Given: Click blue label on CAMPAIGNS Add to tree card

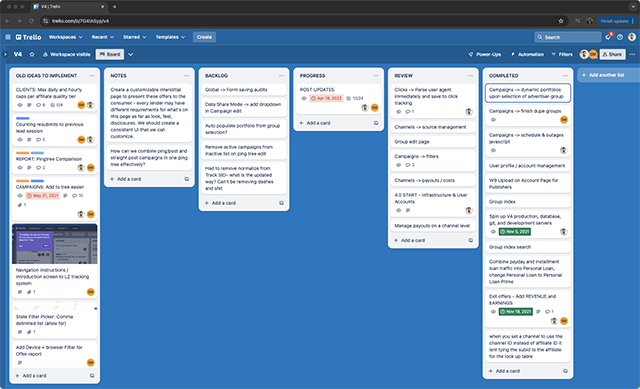Looking at the screenshot, I should point(37,181).
